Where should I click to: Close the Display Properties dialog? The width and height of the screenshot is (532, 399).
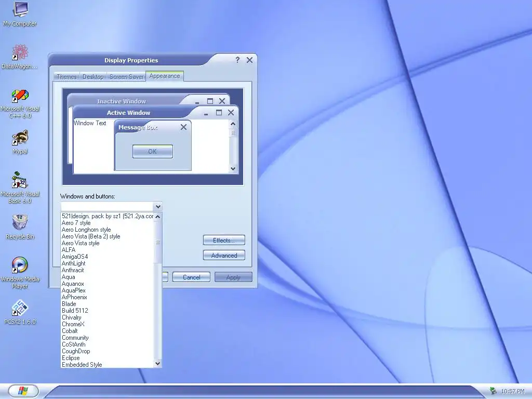pyautogui.click(x=249, y=60)
